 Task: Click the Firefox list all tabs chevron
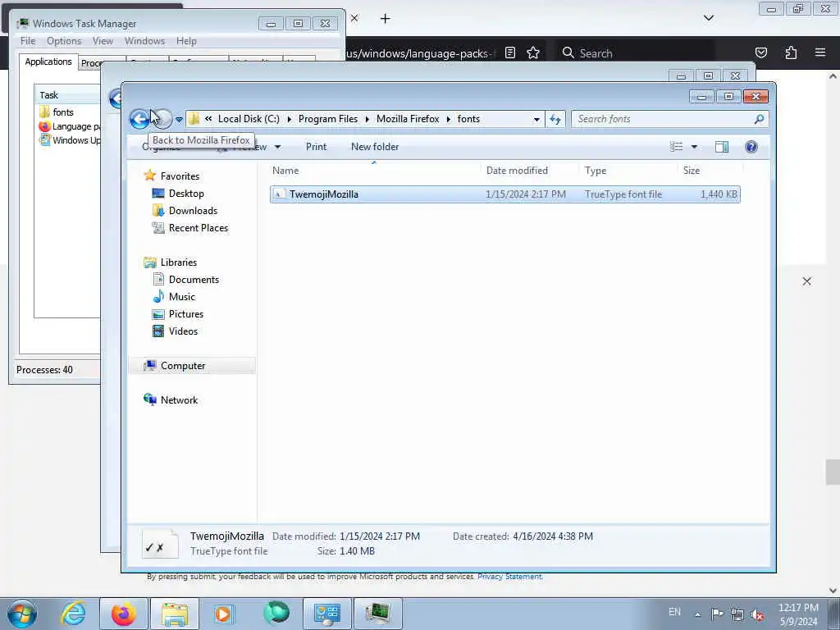pos(708,18)
